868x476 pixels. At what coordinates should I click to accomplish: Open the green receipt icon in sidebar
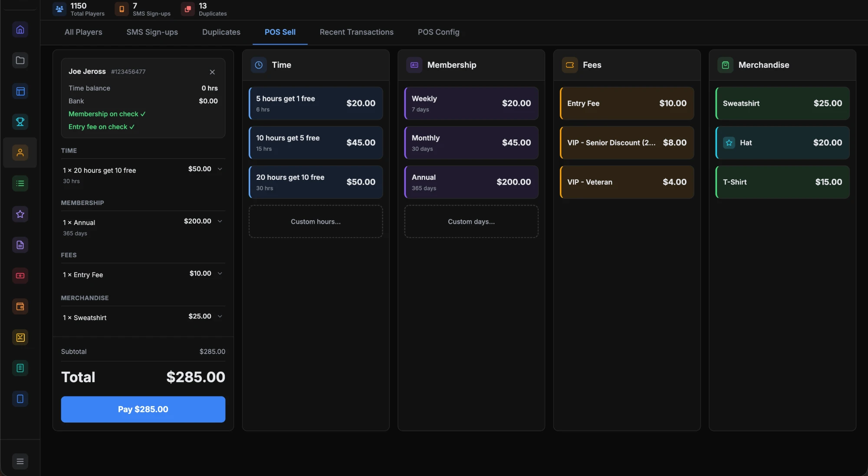click(20, 368)
